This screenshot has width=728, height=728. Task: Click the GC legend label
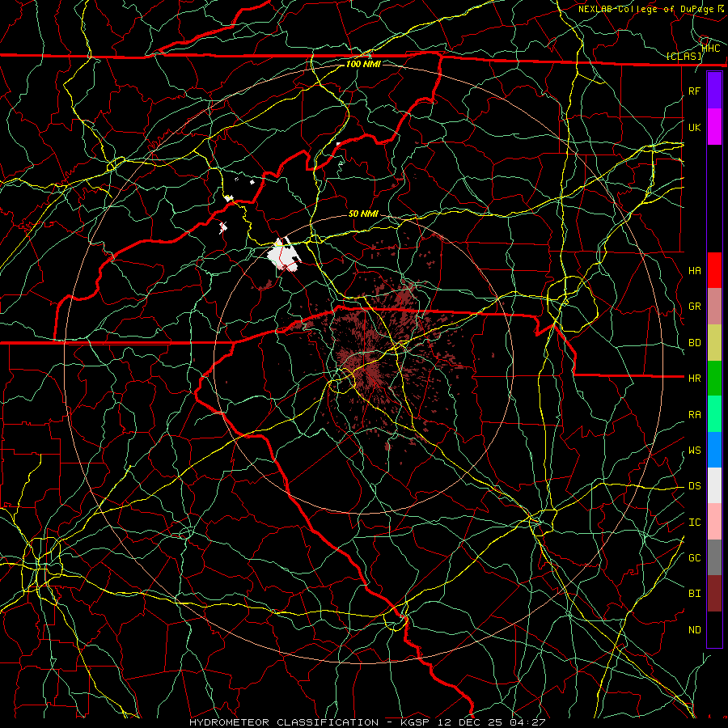click(x=694, y=557)
